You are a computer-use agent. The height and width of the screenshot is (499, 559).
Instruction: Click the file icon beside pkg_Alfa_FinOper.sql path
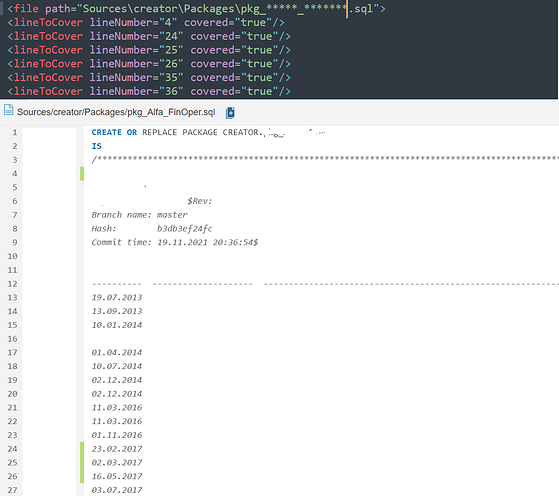9,110
